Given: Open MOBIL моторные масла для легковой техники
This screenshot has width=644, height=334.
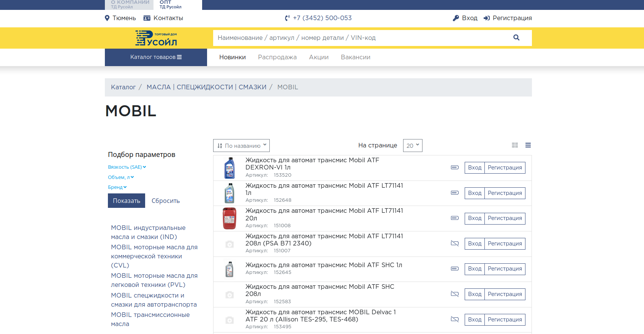Looking at the screenshot, I should tap(154, 280).
